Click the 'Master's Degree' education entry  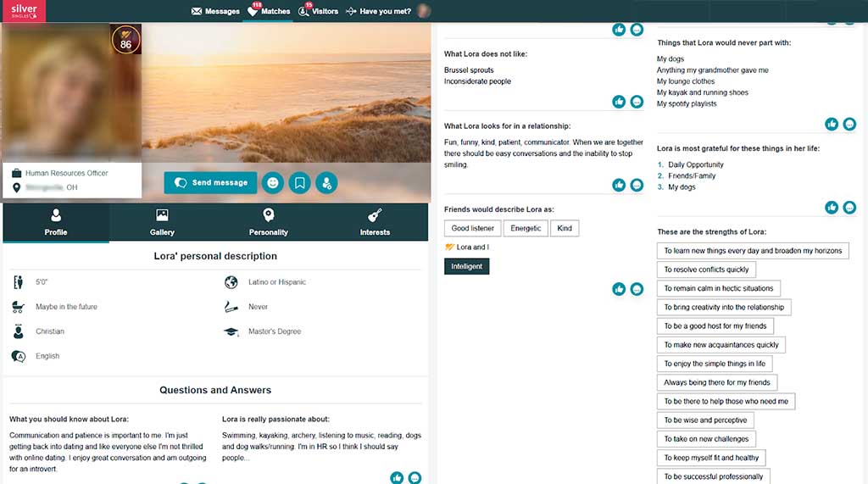coord(275,331)
